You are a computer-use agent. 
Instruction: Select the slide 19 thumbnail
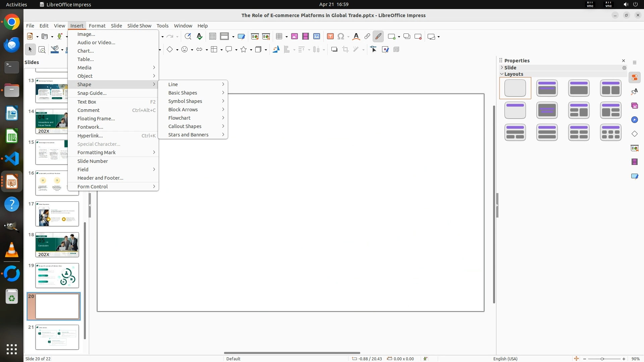pos(57,276)
